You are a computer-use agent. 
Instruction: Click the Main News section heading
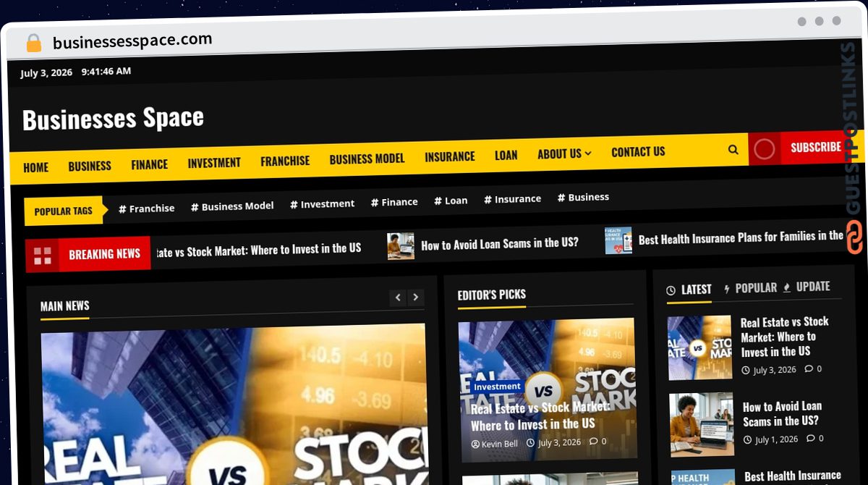(64, 306)
